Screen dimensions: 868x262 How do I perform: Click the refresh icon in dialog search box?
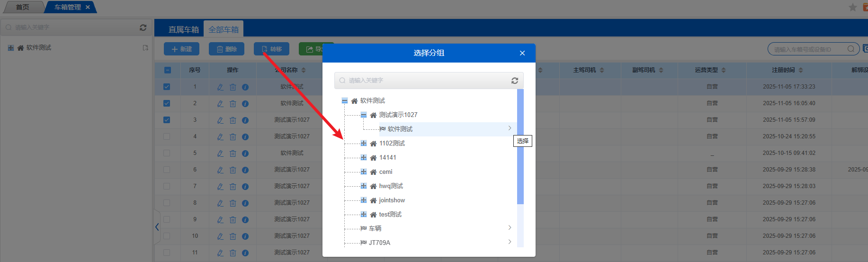pos(514,81)
